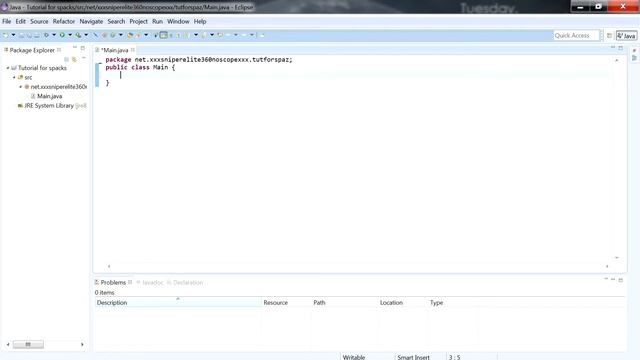Click the public class Main code line
Screen dimensions: 640x360
(x=140, y=67)
